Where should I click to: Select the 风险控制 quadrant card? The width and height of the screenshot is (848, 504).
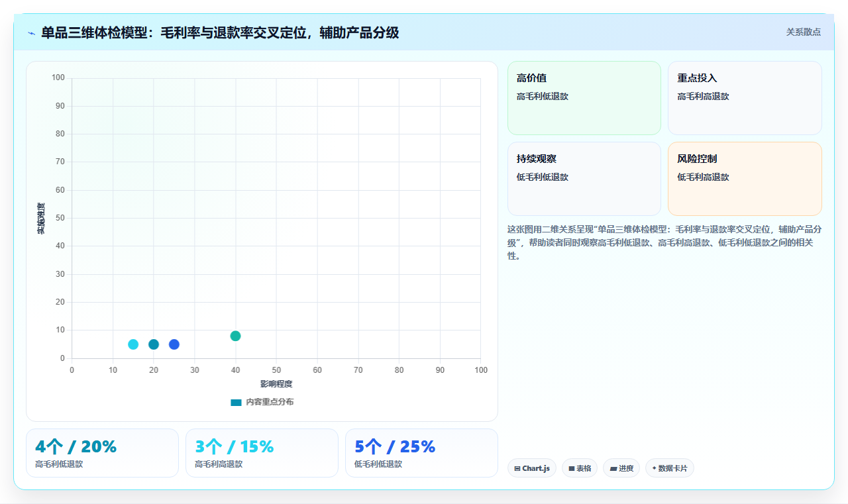[745, 179]
